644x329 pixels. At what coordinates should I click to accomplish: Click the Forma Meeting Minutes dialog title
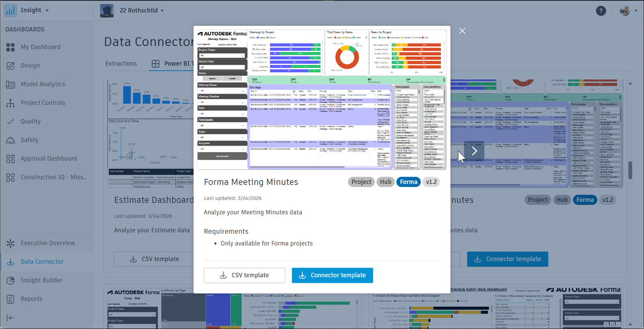[x=251, y=182]
